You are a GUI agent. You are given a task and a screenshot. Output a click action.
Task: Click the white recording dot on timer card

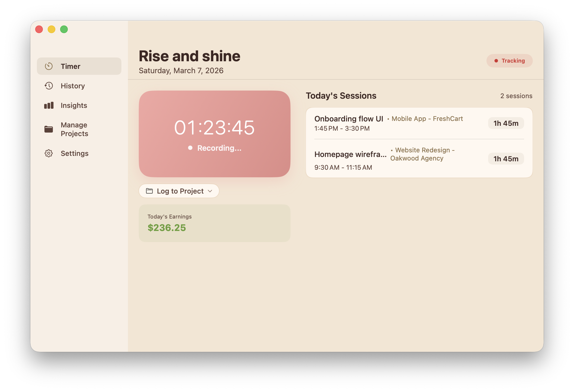(190, 148)
